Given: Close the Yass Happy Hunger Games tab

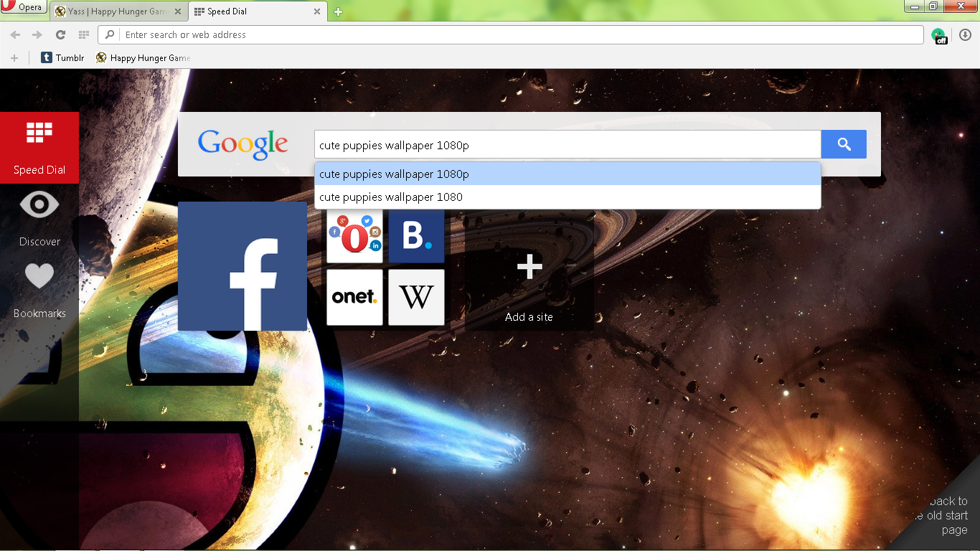Looking at the screenshot, I should [x=178, y=11].
